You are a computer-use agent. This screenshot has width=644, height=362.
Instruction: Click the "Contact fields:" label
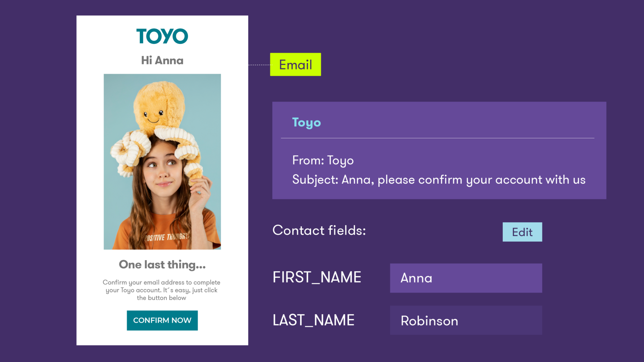pyautogui.click(x=319, y=230)
